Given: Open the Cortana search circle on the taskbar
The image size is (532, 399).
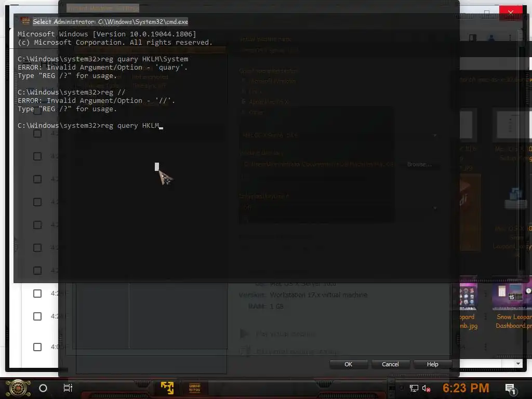Looking at the screenshot, I should [x=43, y=388].
